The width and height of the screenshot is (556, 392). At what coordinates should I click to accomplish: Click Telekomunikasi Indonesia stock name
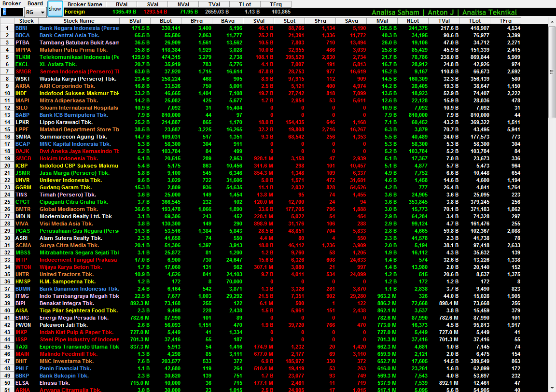pyautogui.click(x=80, y=57)
